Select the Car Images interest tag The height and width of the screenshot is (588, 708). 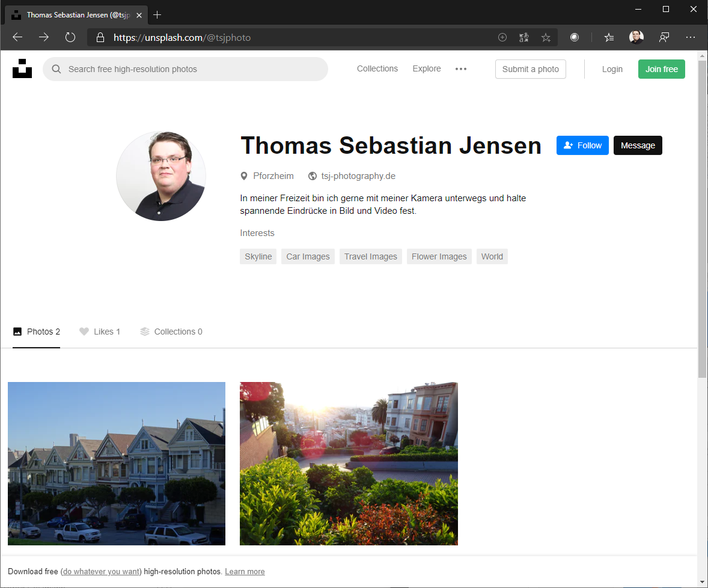point(308,256)
